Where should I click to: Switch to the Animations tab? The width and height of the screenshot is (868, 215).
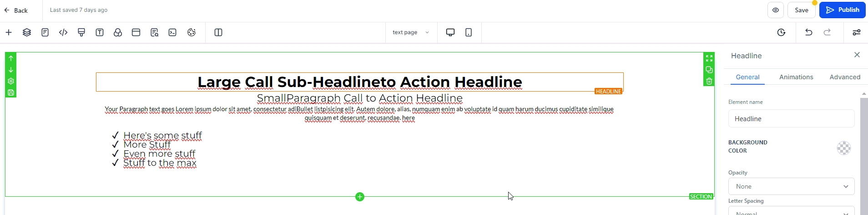click(x=796, y=77)
